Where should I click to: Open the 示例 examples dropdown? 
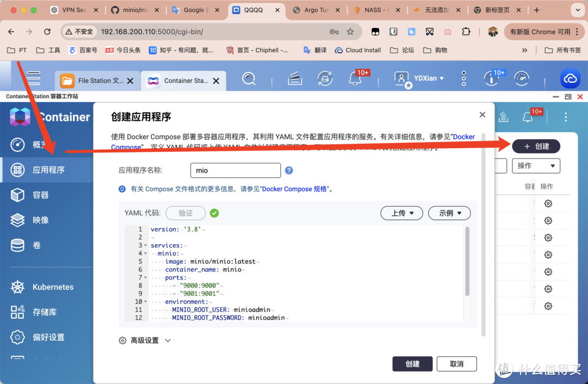point(449,213)
